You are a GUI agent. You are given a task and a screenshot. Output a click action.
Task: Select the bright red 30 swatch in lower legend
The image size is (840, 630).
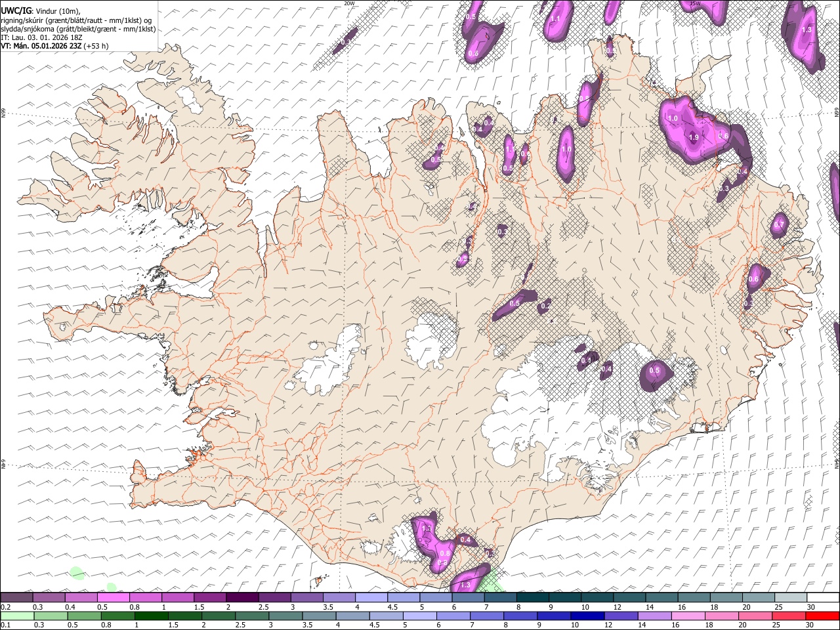[823, 616]
